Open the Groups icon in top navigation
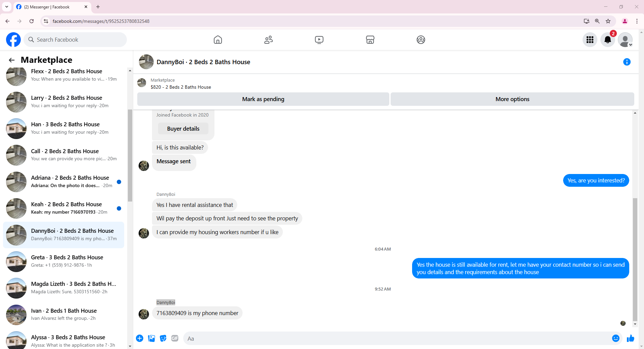This screenshot has width=644, height=349. click(421, 40)
